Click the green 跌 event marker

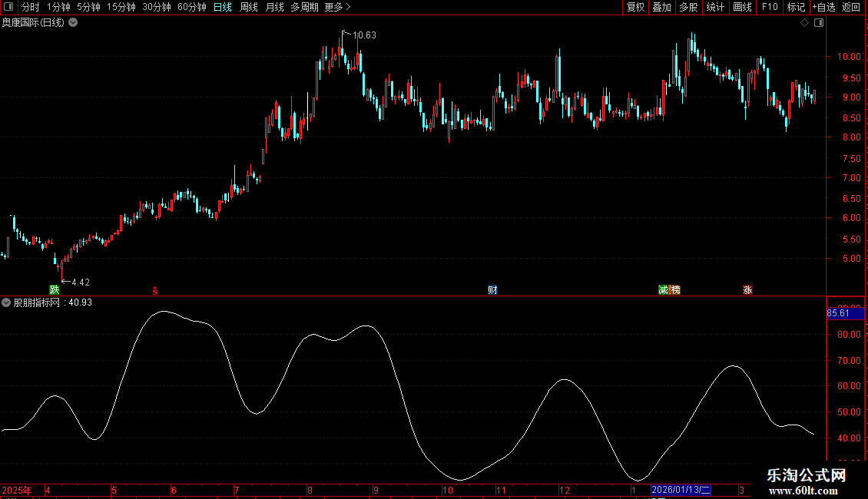[x=54, y=290]
